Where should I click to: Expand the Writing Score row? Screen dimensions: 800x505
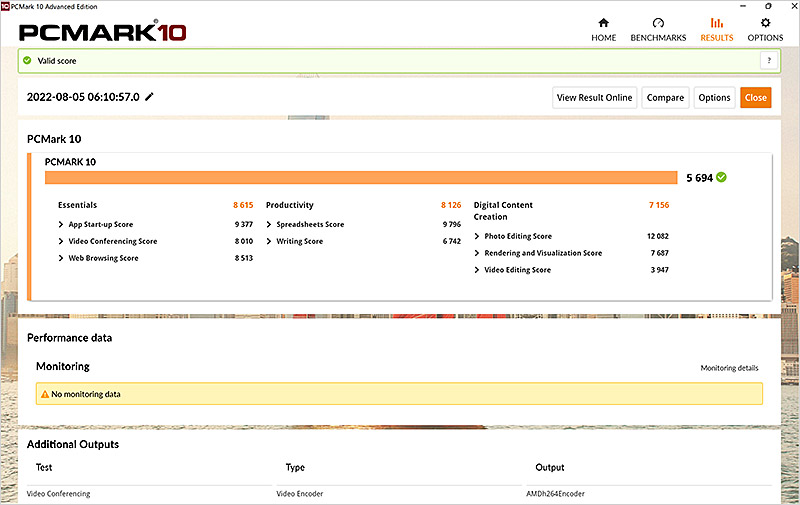tap(270, 241)
